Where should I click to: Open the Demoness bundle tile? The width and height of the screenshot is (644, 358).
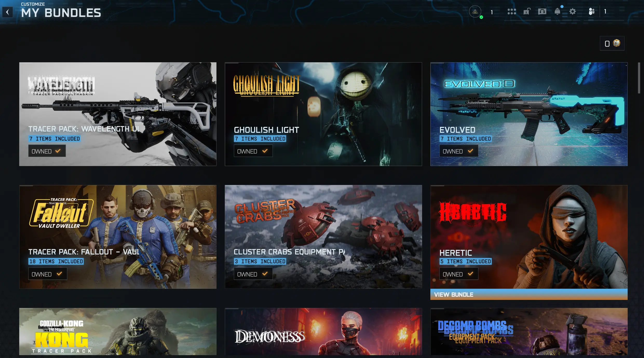323,332
